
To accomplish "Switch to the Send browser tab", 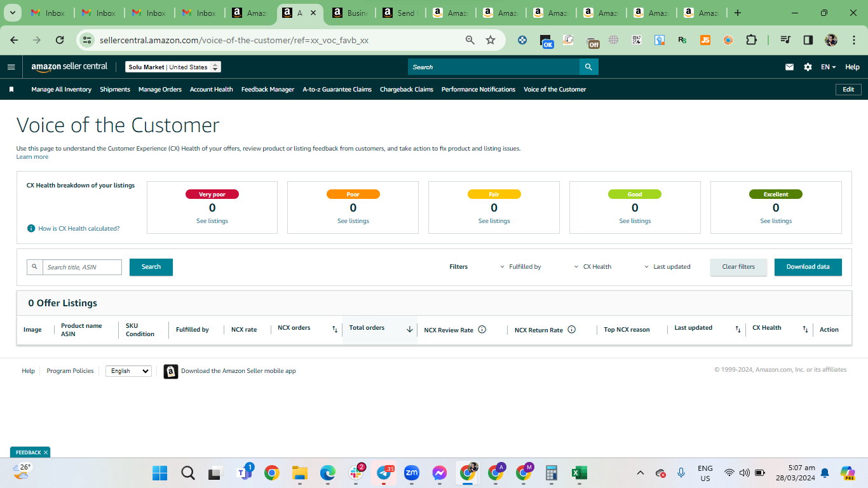I will coord(399,13).
